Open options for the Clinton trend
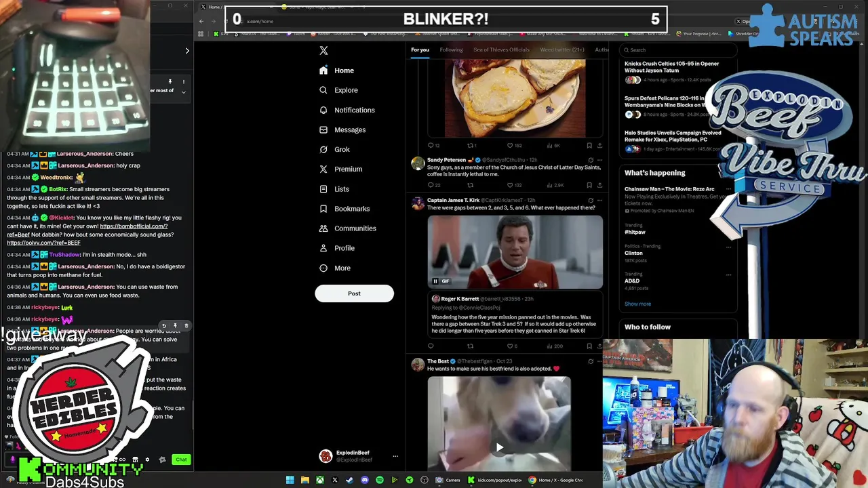 pos(728,247)
